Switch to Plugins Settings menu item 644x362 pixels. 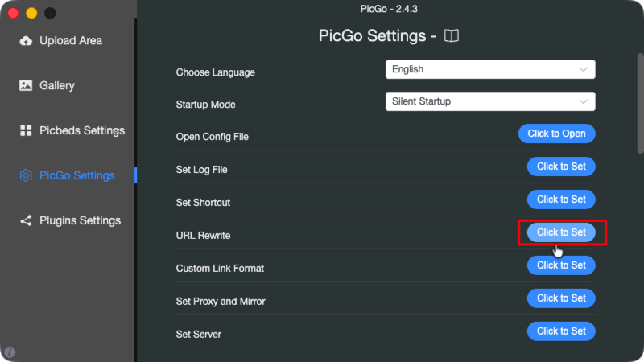pos(80,220)
